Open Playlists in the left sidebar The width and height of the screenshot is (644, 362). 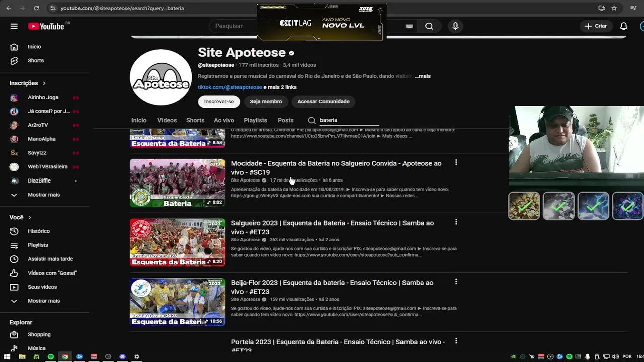(38, 245)
